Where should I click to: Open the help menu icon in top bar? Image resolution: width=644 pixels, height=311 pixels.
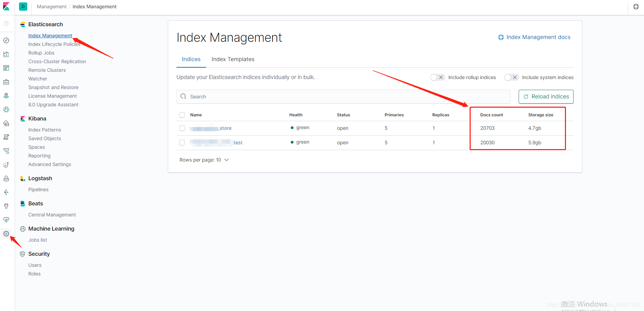(636, 7)
